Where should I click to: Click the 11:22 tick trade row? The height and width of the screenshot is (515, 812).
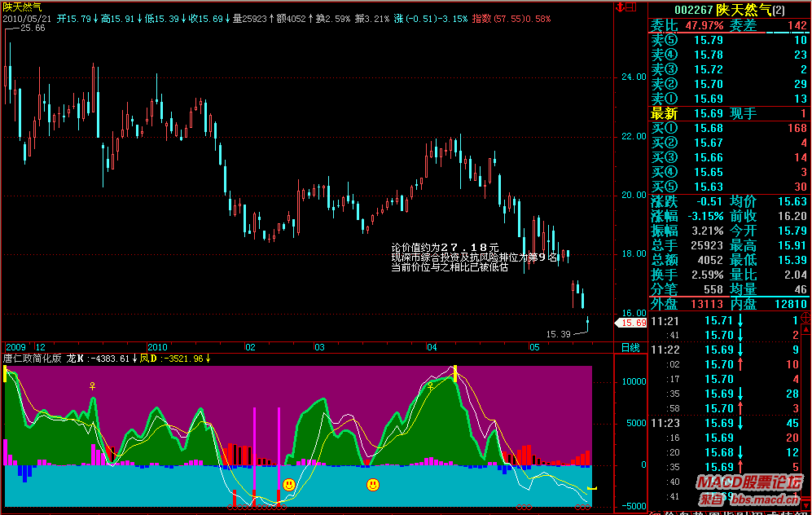coord(729,349)
